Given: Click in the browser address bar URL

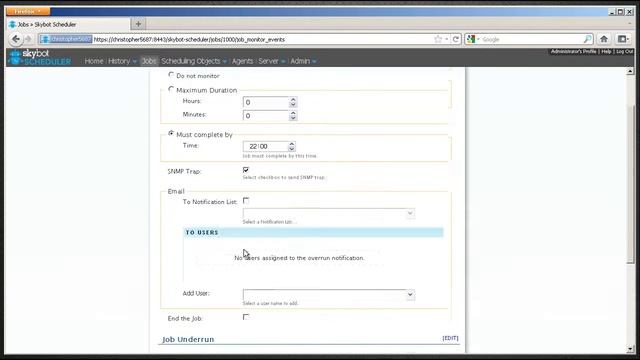Looking at the screenshot, I should (262, 40).
